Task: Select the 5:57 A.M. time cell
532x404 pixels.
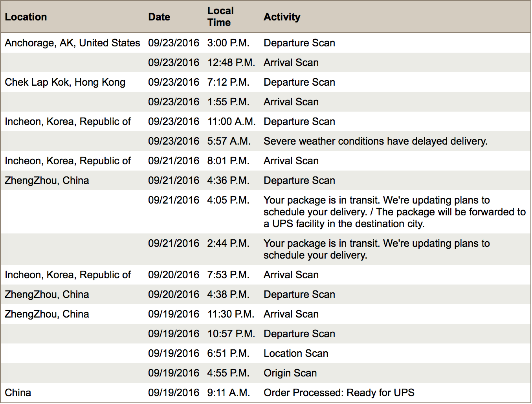Action: pos(229,141)
